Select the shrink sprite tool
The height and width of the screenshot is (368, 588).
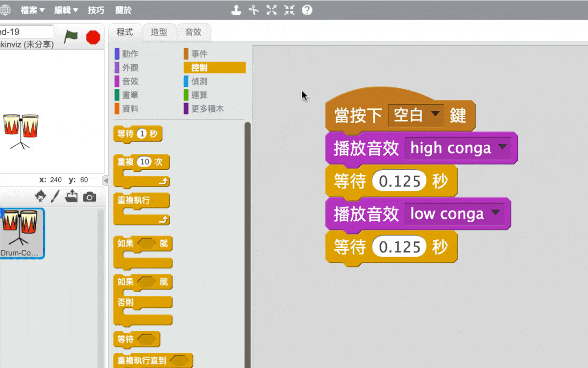click(x=289, y=10)
